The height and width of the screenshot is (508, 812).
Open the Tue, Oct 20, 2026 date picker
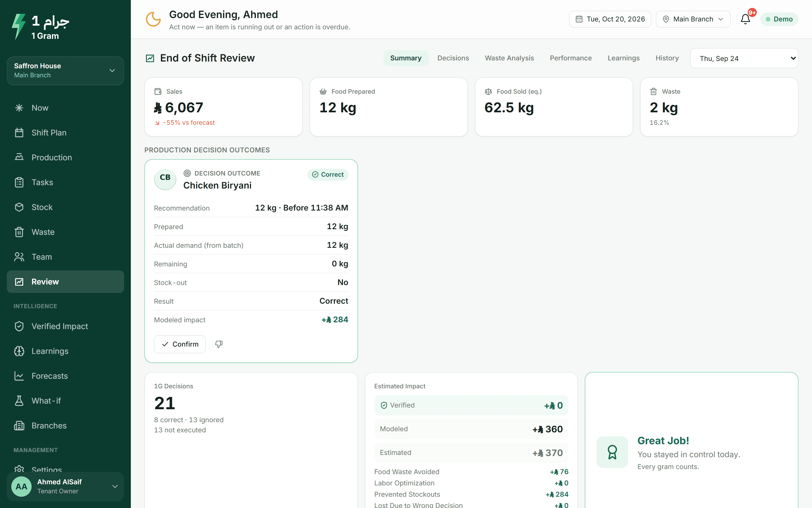[610, 19]
